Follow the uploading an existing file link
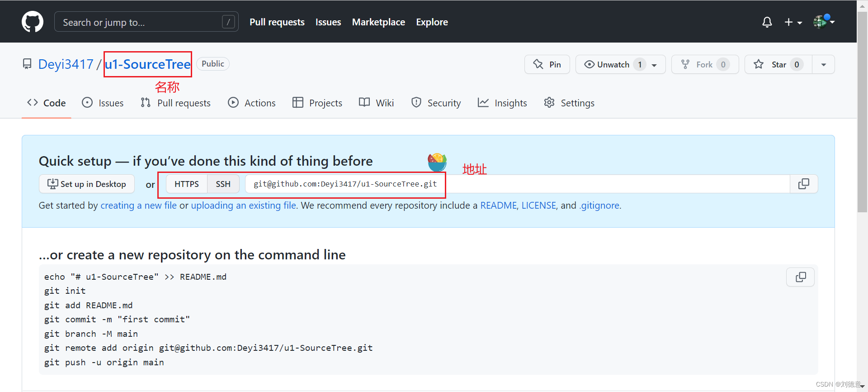The width and height of the screenshot is (868, 392). pos(244,206)
